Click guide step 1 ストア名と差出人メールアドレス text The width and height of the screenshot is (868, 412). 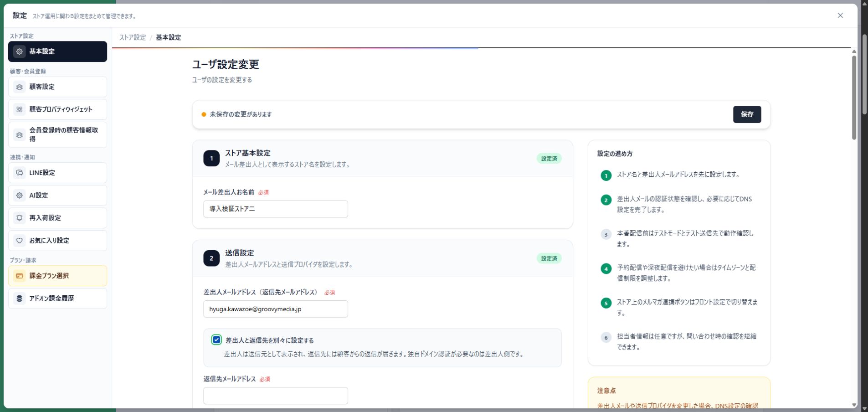point(678,175)
